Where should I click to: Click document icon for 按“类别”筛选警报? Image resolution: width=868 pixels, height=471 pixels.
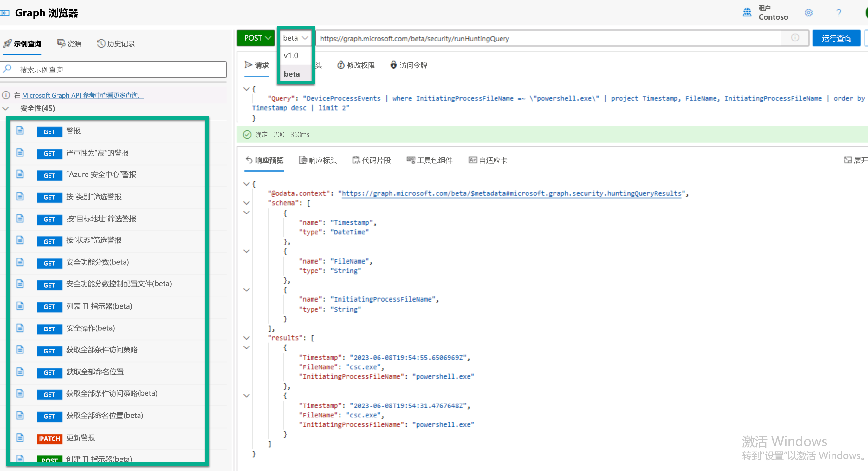pos(20,196)
